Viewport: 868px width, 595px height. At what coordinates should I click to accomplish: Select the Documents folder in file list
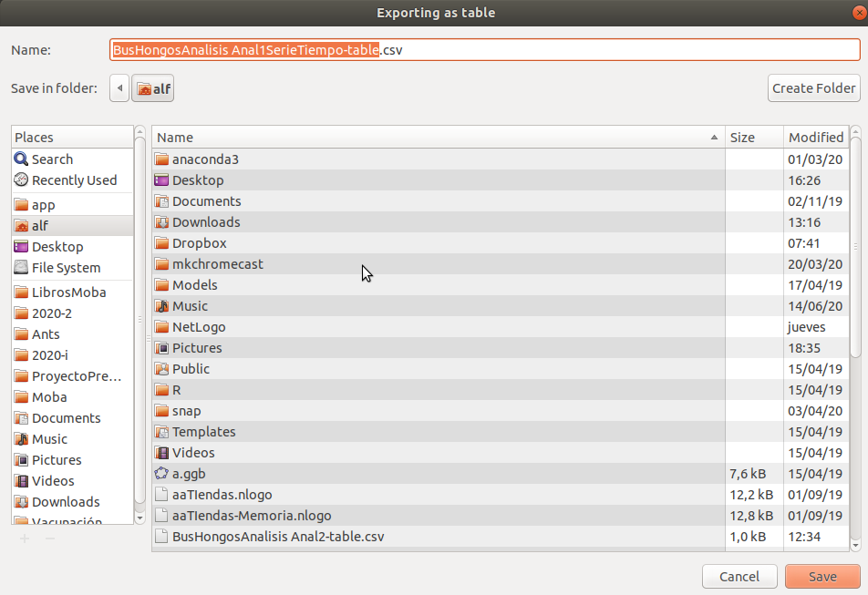pyautogui.click(x=501, y=201)
